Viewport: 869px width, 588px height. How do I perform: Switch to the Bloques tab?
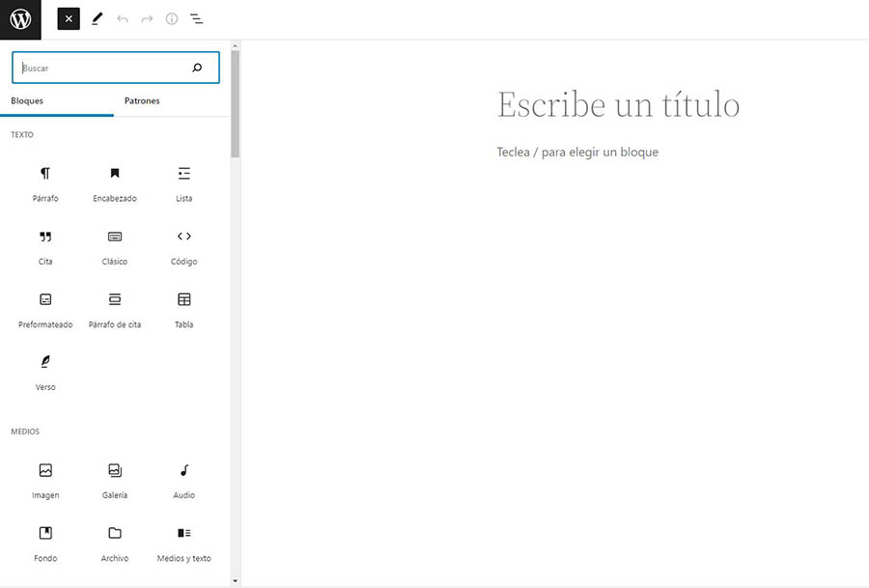pyautogui.click(x=27, y=101)
